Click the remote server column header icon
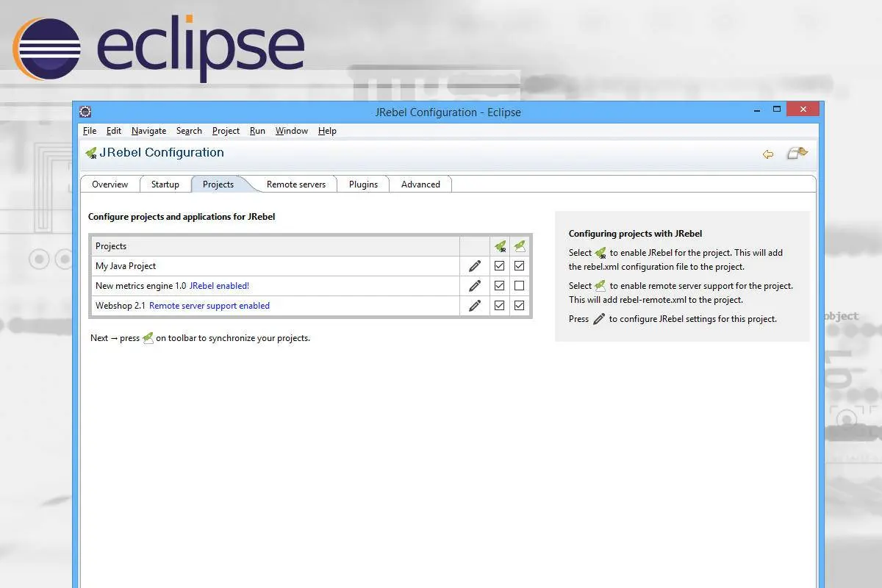 point(520,246)
